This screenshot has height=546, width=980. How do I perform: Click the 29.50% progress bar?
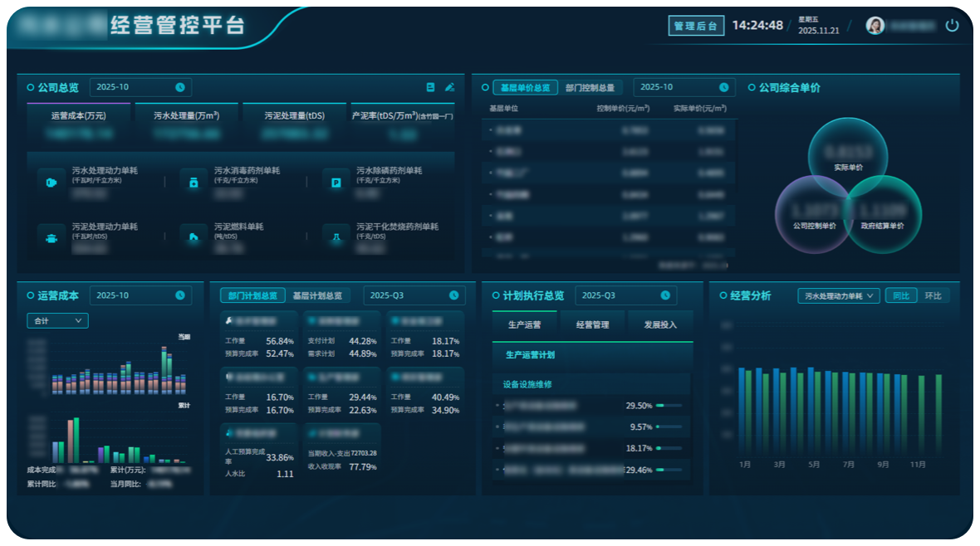669,406
